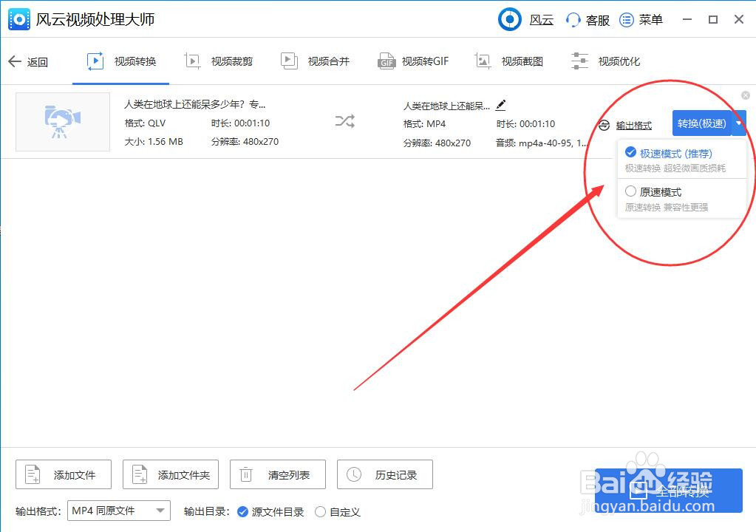Click the 转换(极速) button
This screenshot has height=532, width=756.
pos(701,123)
